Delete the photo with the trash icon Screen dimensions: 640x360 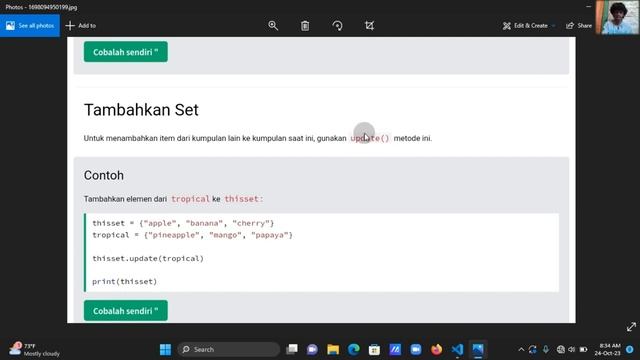pyautogui.click(x=305, y=26)
